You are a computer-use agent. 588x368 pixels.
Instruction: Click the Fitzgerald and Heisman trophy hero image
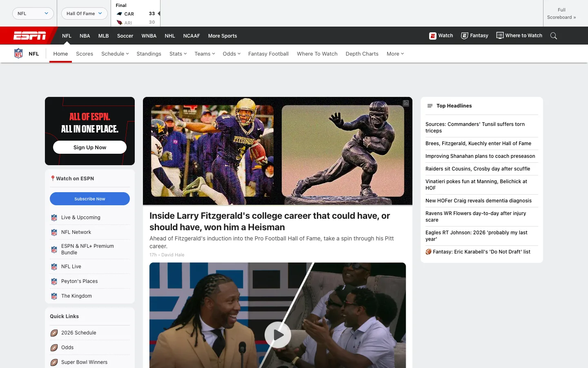(278, 151)
